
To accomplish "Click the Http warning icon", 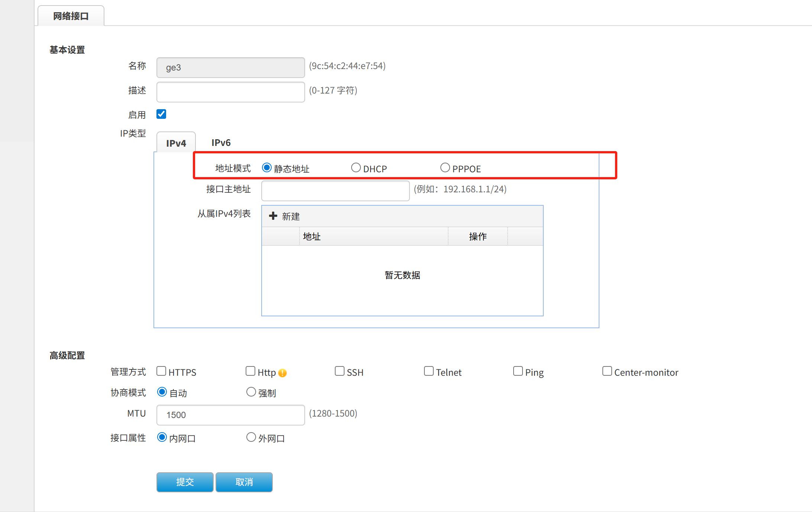I will 282,373.
